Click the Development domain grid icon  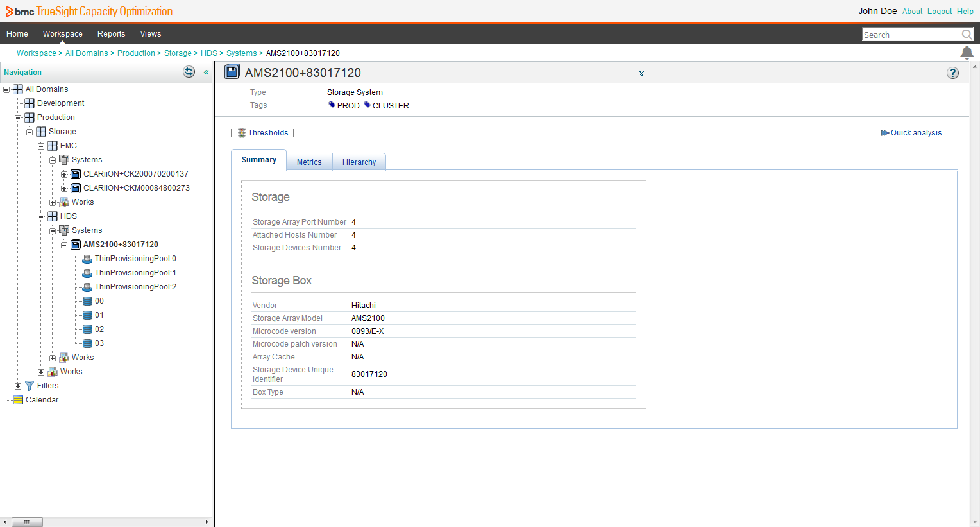tap(30, 103)
